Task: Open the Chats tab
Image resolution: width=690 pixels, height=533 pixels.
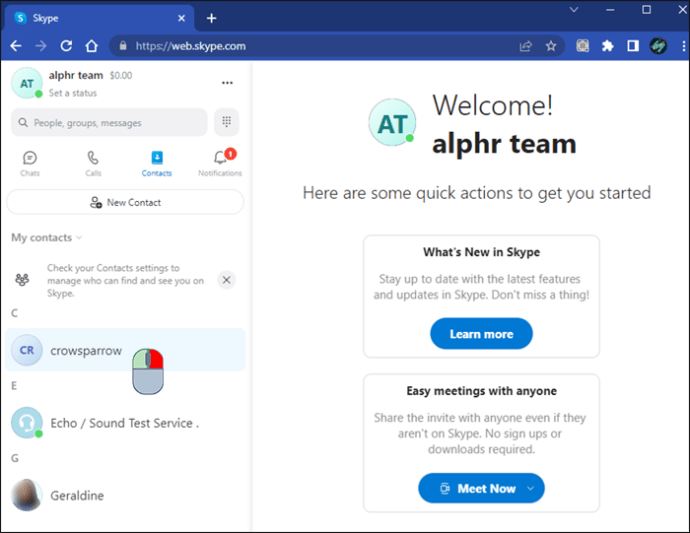Action: click(30, 163)
